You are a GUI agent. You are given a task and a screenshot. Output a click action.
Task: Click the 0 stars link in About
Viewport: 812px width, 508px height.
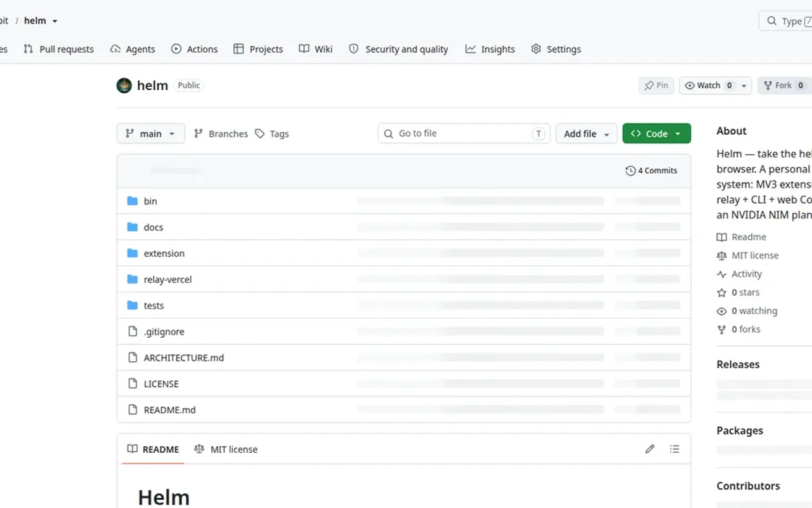click(x=738, y=293)
